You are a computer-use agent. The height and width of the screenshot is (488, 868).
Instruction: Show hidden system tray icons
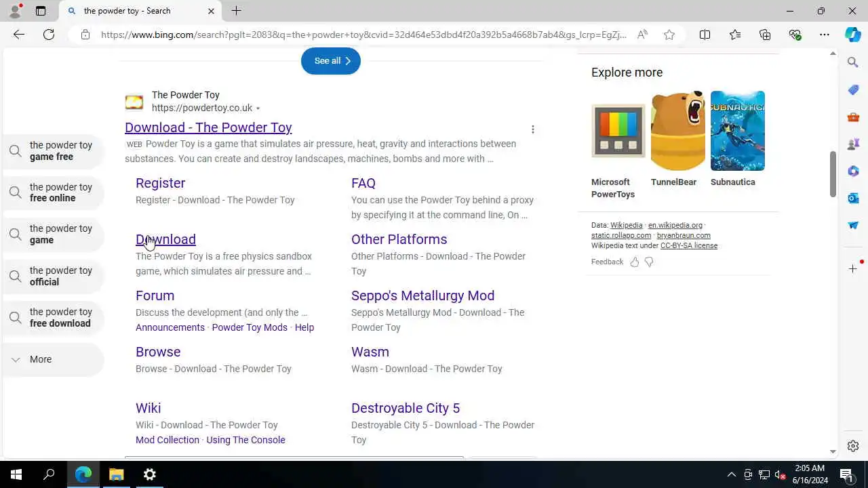(x=731, y=474)
